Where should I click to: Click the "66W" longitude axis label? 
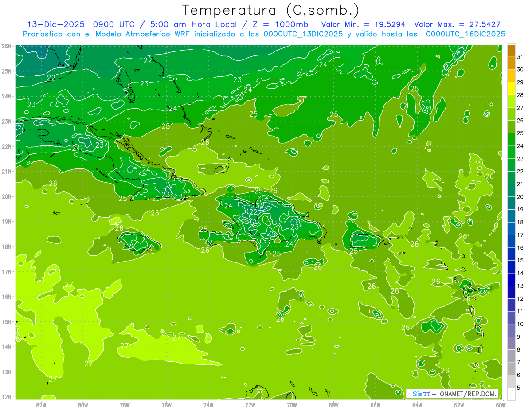coord(376,405)
